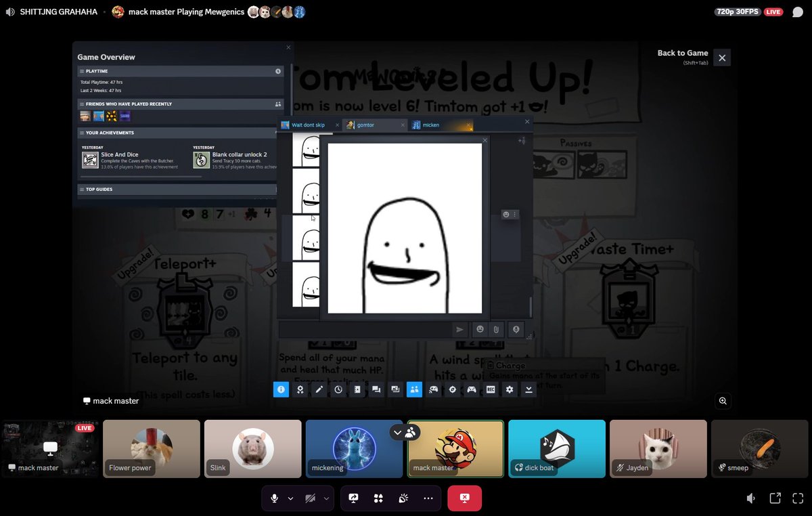
Task: Open the Activities shapes icon
Action: pos(378,498)
